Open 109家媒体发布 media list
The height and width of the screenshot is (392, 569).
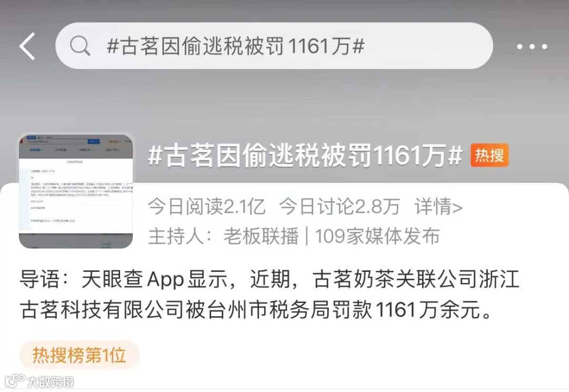tap(377, 236)
